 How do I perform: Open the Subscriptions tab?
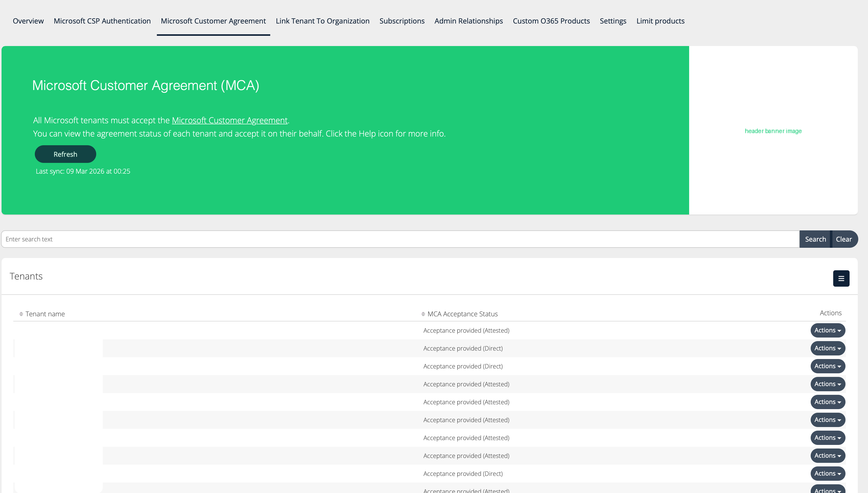click(x=402, y=21)
